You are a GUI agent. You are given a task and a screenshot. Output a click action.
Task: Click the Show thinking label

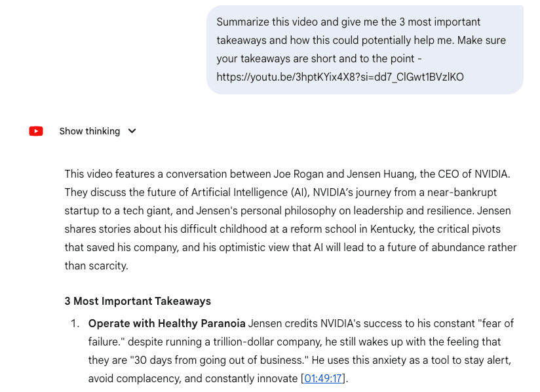pos(90,131)
